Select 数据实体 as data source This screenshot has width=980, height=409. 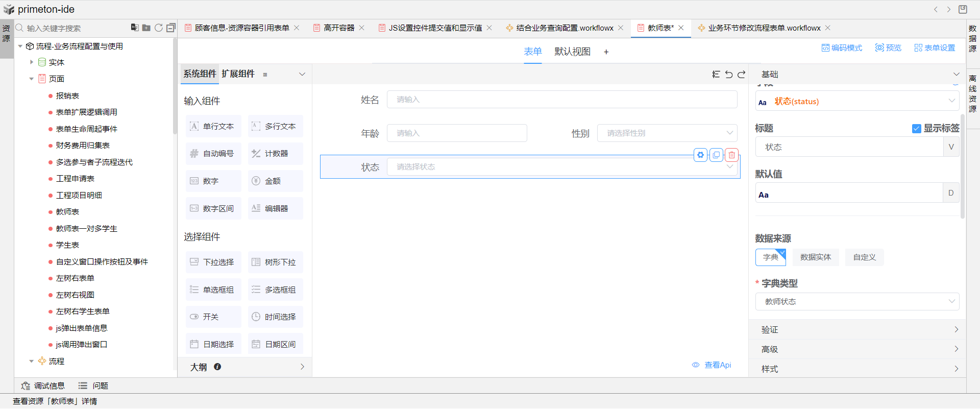tap(815, 257)
